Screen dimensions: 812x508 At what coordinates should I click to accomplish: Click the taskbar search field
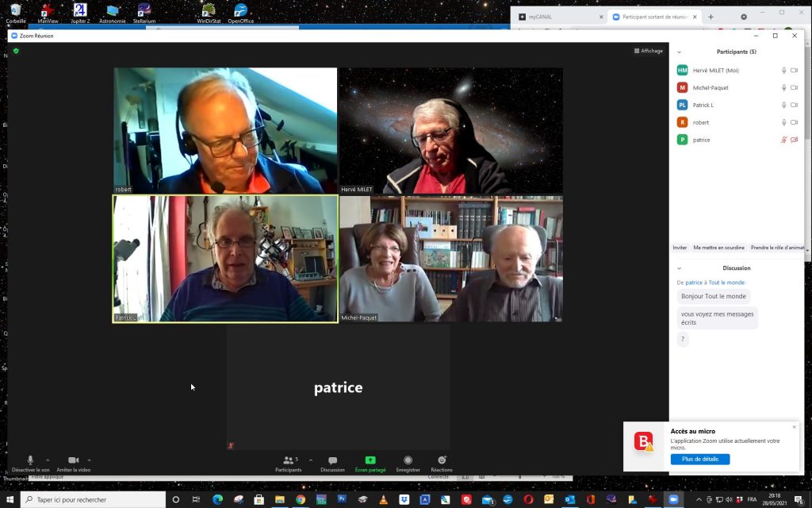click(x=94, y=500)
